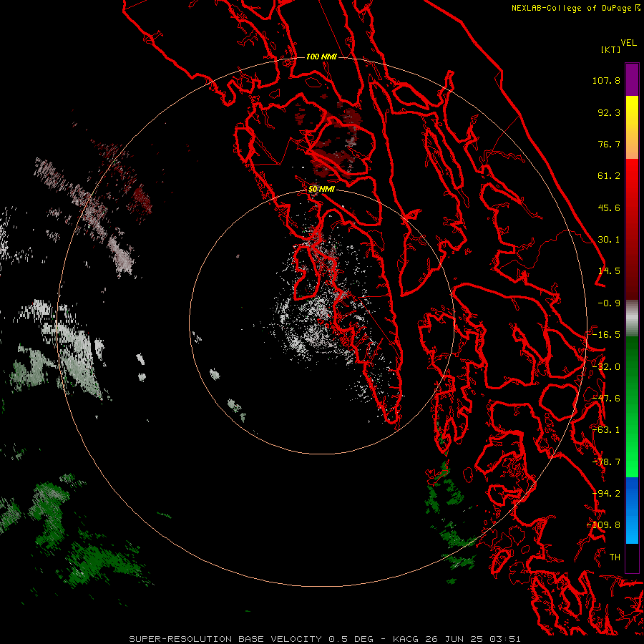The height and width of the screenshot is (644, 644).
Task: Click the -63.1 legend value
Action: (x=606, y=430)
